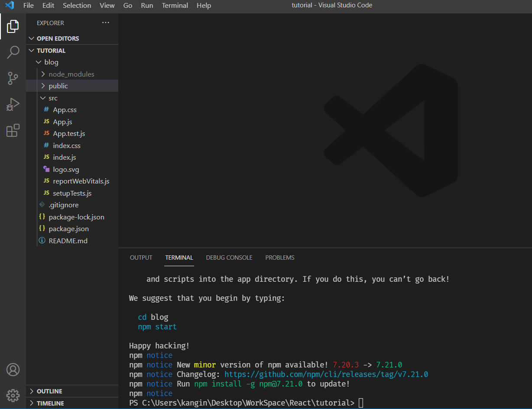Click the git icon beside .gitignore
Image resolution: width=532 pixels, height=409 pixels.
42,205
